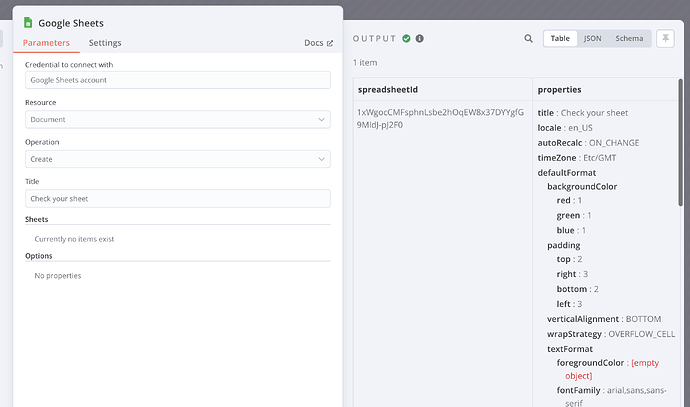Click the output panel vertical scrollbar
The image size is (690, 407).
click(x=680, y=142)
